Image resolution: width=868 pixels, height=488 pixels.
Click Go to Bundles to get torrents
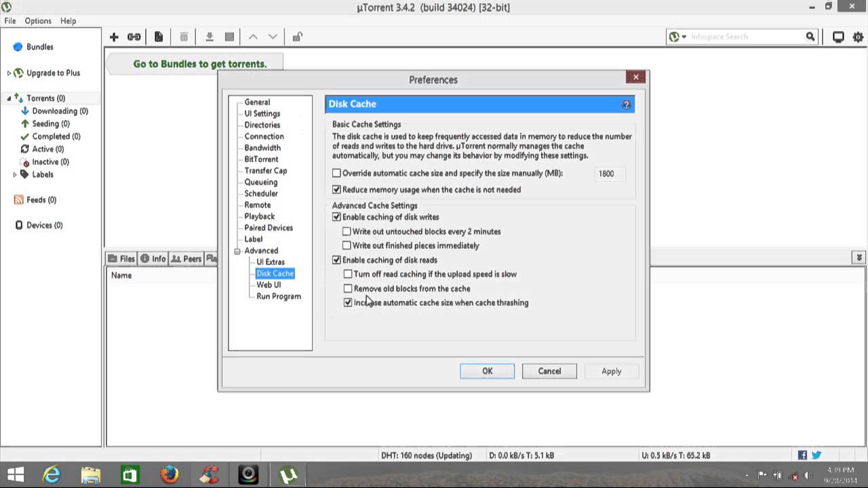click(x=200, y=64)
